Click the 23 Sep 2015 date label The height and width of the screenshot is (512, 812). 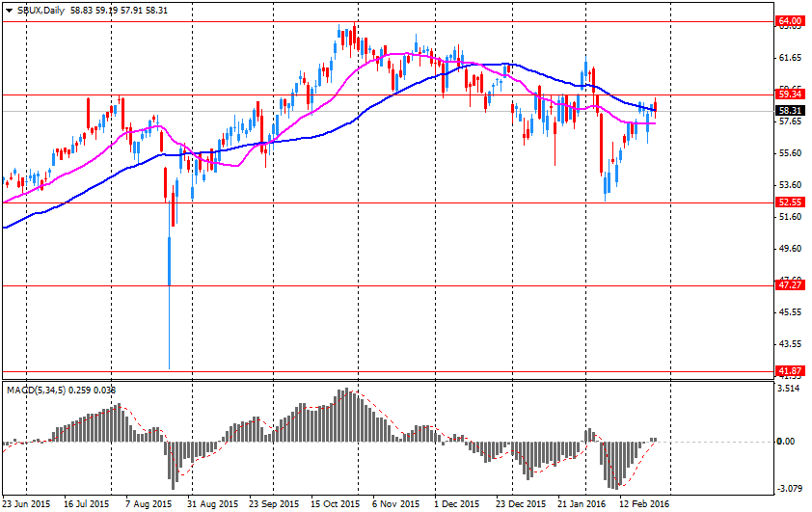tap(274, 503)
